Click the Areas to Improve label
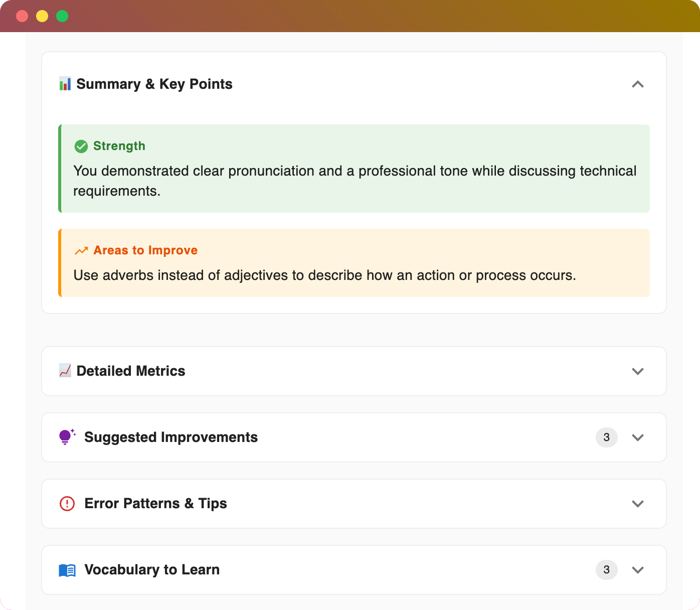 [145, 250]
